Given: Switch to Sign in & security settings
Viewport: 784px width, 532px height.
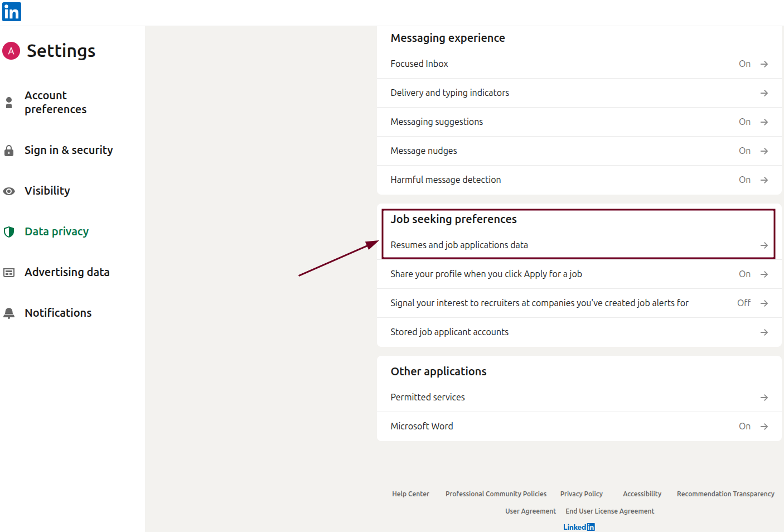Looking at the screenshot, I should pyautogui.click(x=69, y=151).
